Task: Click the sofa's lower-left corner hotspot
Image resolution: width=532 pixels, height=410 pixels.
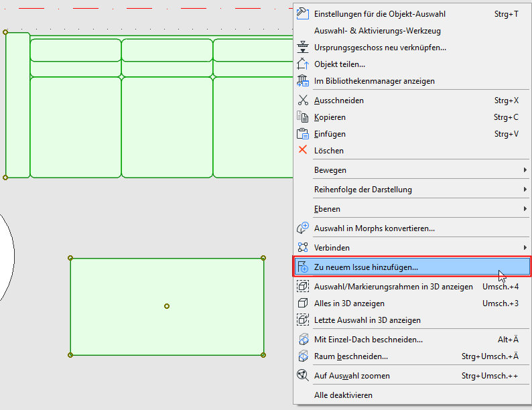Action: click(5, 178)
